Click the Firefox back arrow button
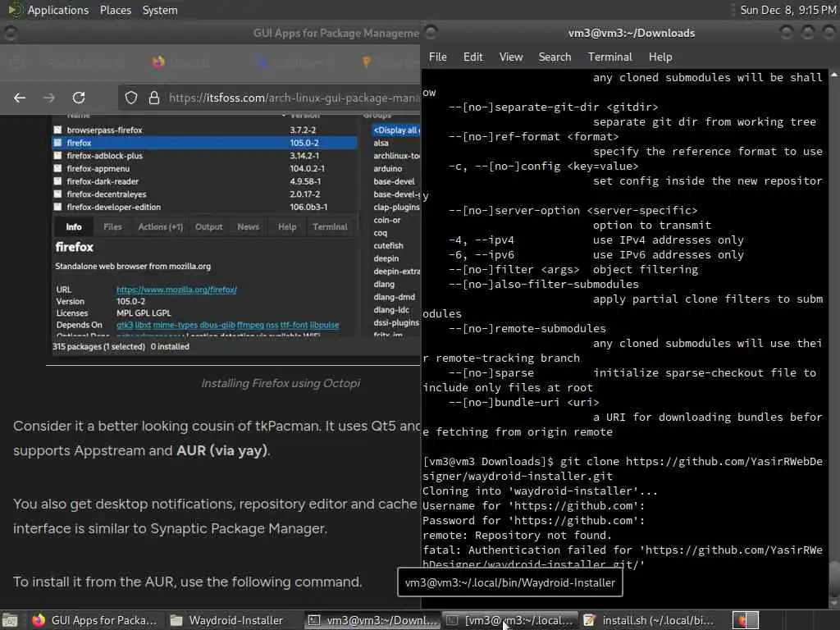 tap(20, 98)
